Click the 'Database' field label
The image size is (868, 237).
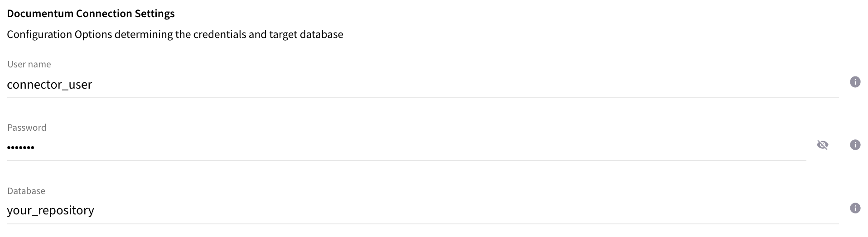26,191
